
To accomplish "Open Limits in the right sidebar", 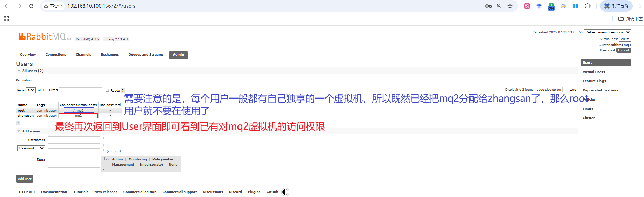I will tap(588, 109).
